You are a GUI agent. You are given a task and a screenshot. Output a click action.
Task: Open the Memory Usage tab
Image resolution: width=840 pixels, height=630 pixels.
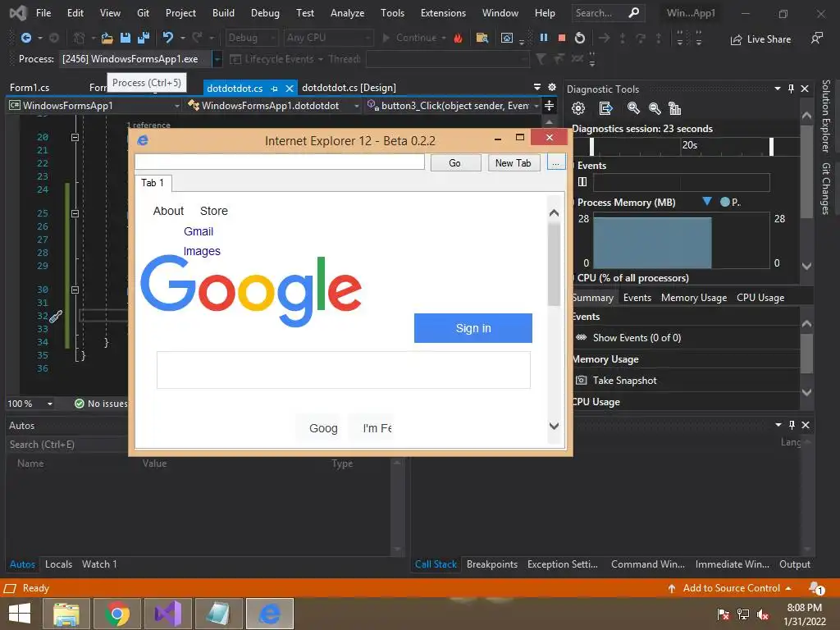pyautogui.click(x=694, y=298)
